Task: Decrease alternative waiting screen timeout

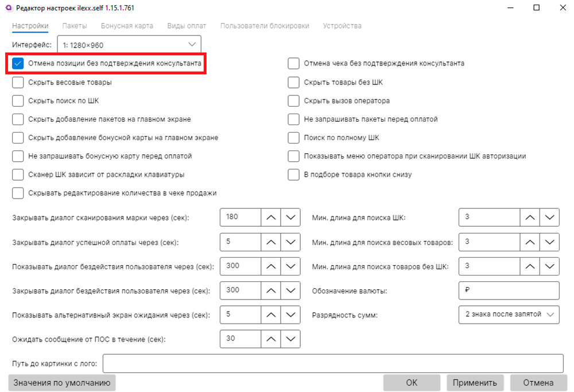Action: pos(290,315)
